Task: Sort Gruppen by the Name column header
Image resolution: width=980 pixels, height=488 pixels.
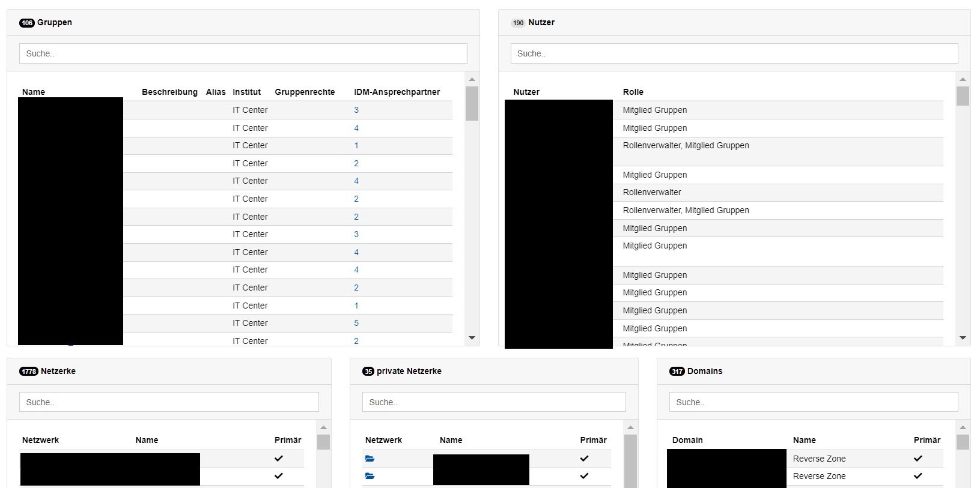Action: click(34, 92)
